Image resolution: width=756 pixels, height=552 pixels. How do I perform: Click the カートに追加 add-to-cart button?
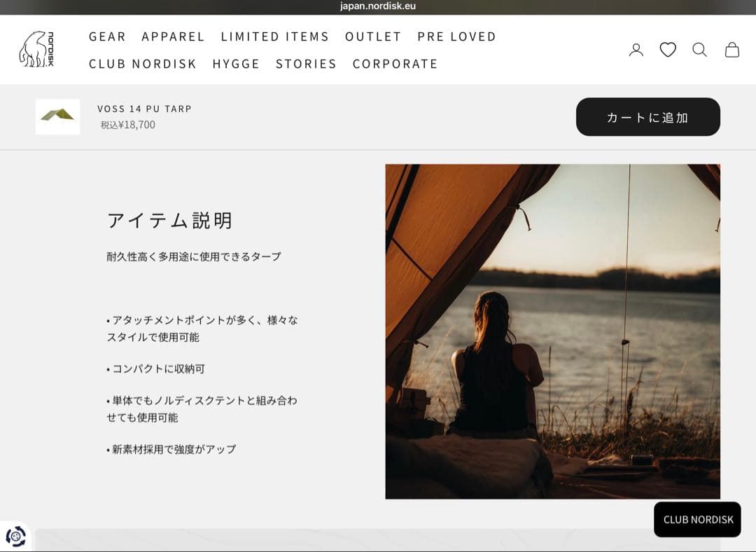click(648, 117)
